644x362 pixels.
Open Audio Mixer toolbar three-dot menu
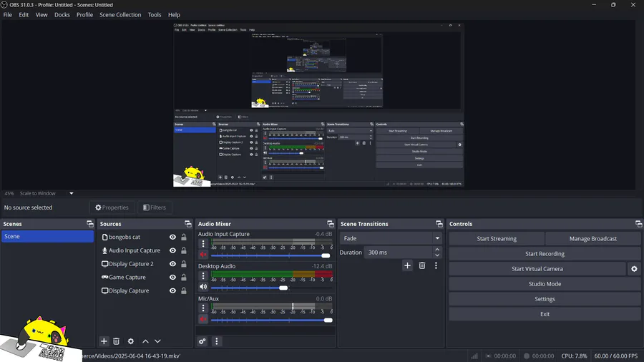click(217, 341)
